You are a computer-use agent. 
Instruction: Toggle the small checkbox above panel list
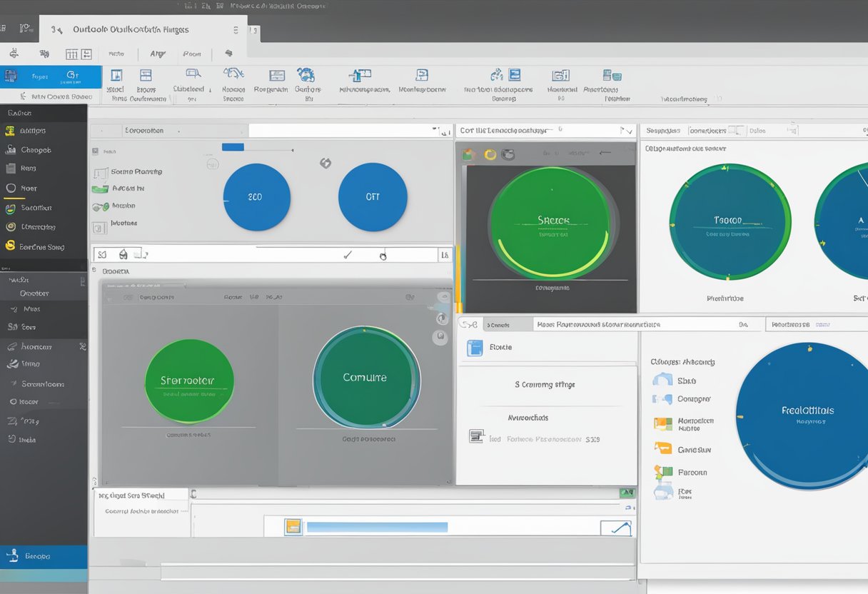[96, 151]
